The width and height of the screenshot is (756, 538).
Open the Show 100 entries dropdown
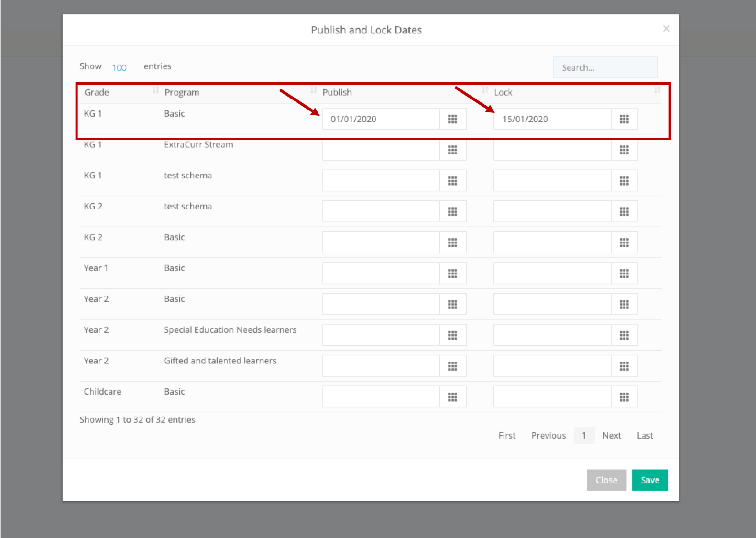coord(120,67)
